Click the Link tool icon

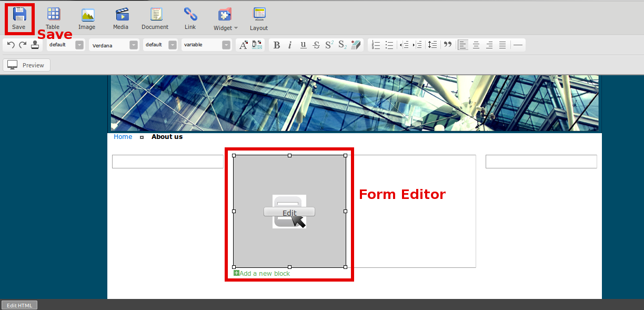190,17
